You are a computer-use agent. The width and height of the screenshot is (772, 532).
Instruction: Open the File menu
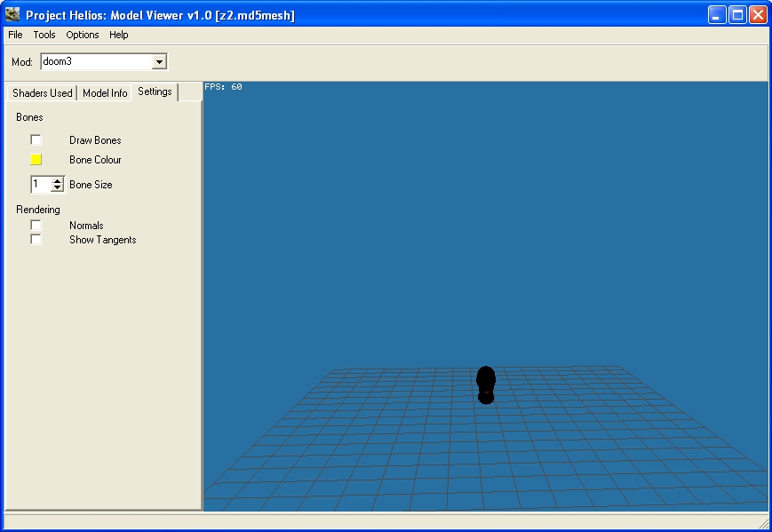(x=15, y=35)
